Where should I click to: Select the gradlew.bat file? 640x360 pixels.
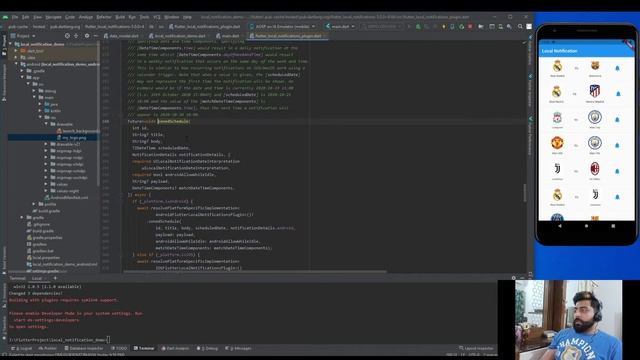[x=40, y=251]
